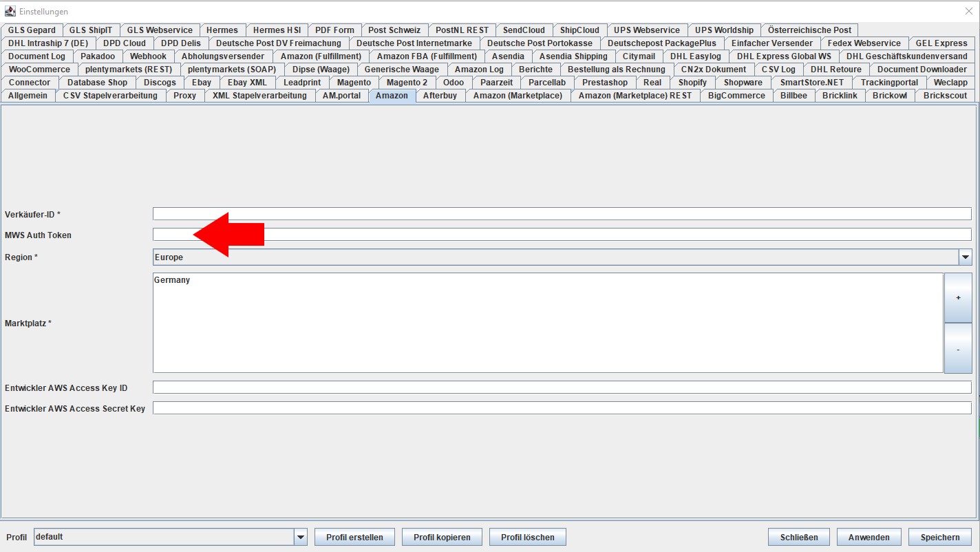Image resolution: width=980 pixels, height=552 pixels.
Task: Click the Anwenden button
Action: pyautogui.click(x=869, y=537)
